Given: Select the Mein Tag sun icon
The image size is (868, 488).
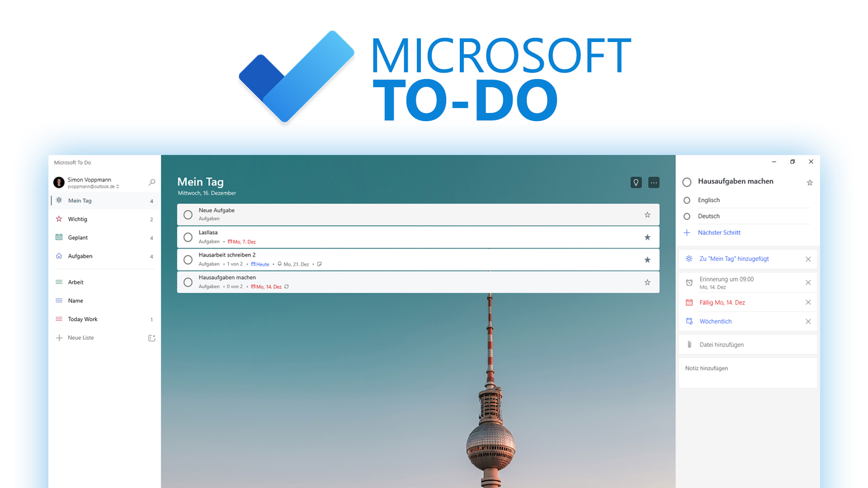Looking at the screenshot, I should (59, 200).
